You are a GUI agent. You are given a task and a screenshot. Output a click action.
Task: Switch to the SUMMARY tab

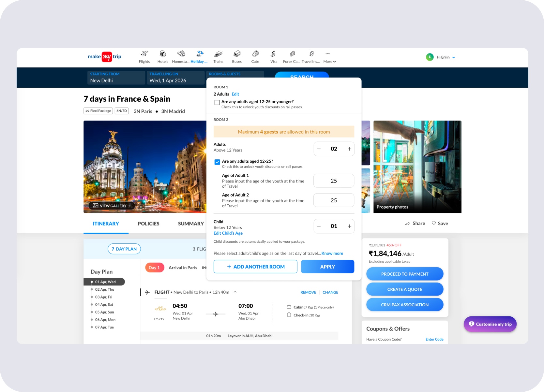[x=191, y=224]
